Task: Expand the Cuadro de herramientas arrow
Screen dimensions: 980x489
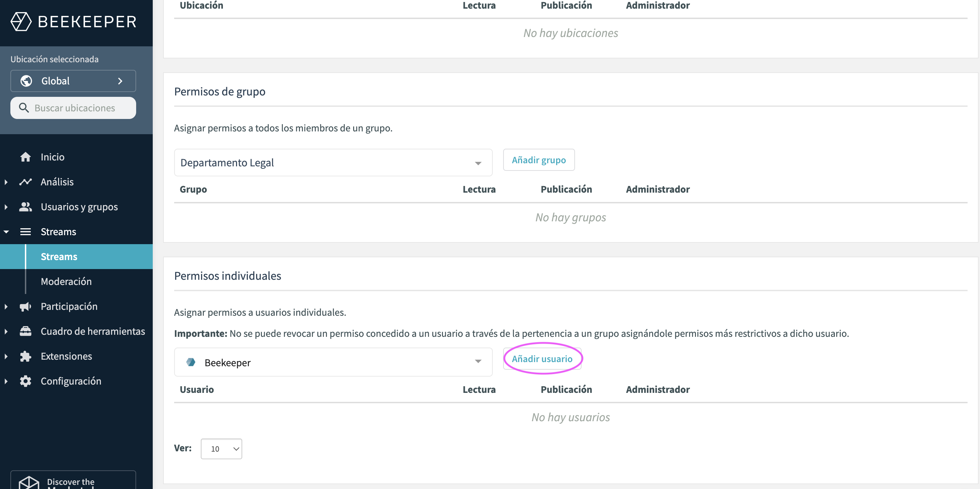Action: tap(6, 331)
